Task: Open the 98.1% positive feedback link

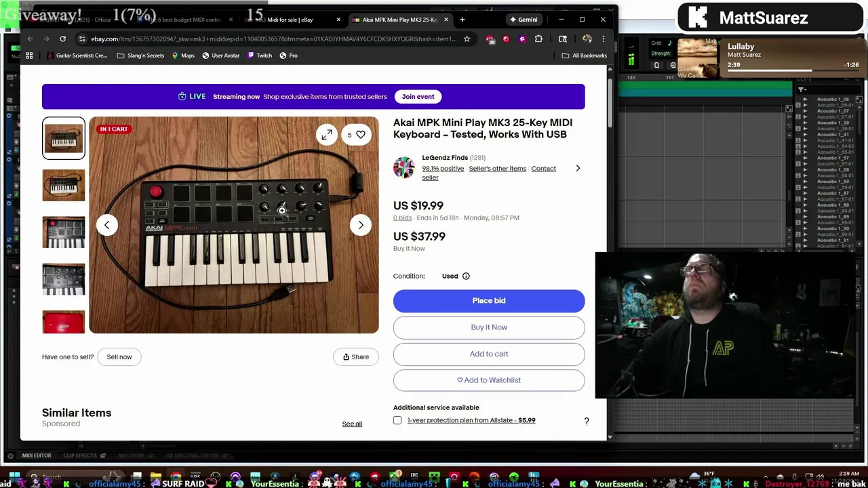Action: click(x=443, y=169)
